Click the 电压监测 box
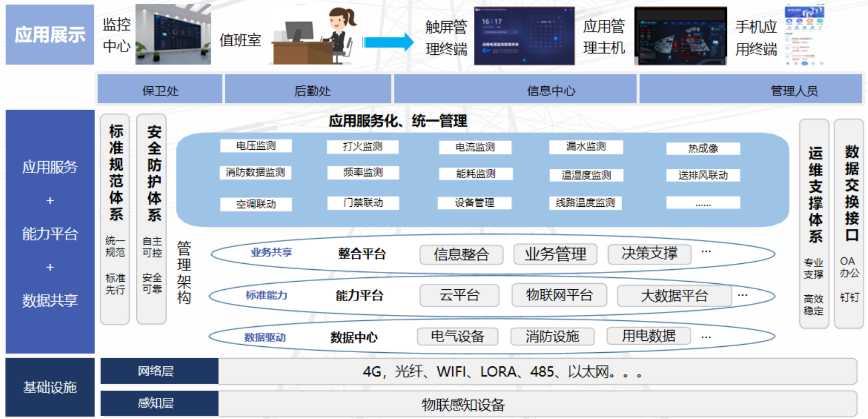 click(x=256, y=146)
